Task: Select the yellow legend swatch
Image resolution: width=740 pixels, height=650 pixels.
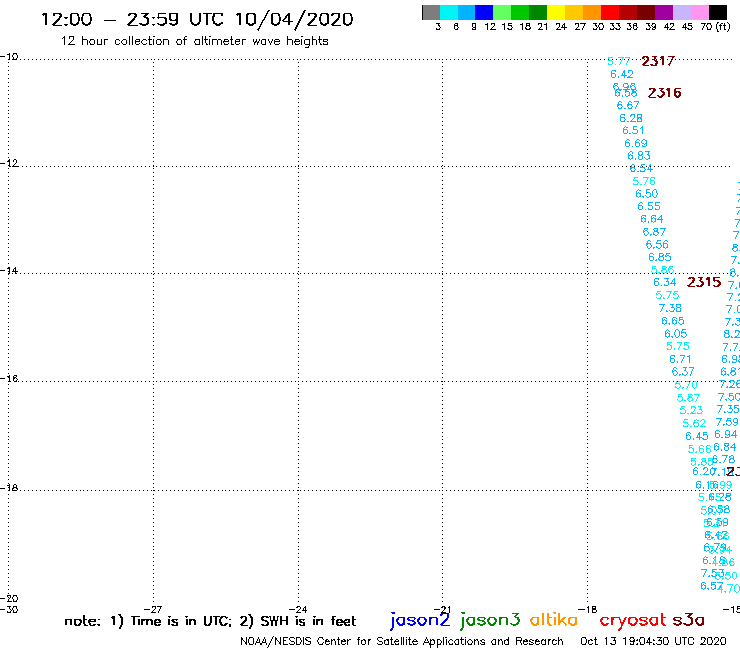Action: pyautogui.click(x=556, y=12)
